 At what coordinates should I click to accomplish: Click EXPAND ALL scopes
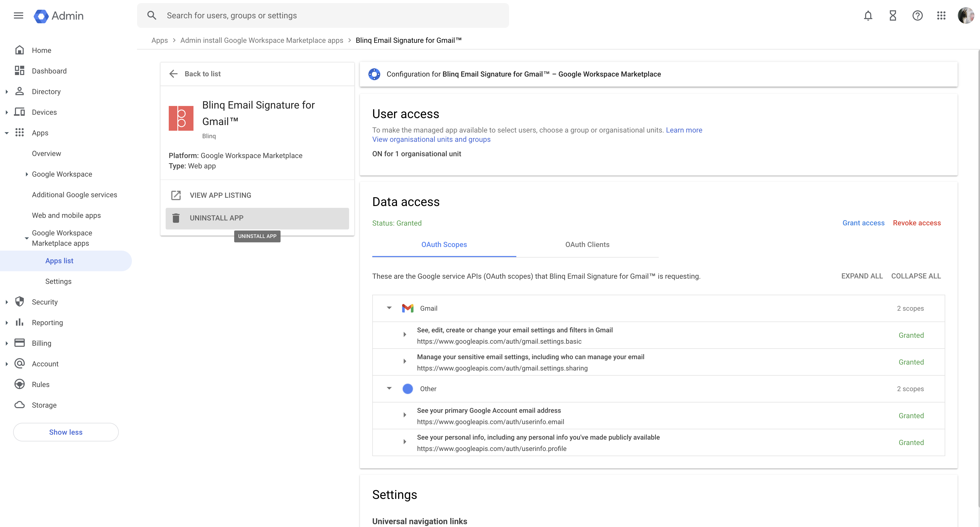(x=862, y=276)
